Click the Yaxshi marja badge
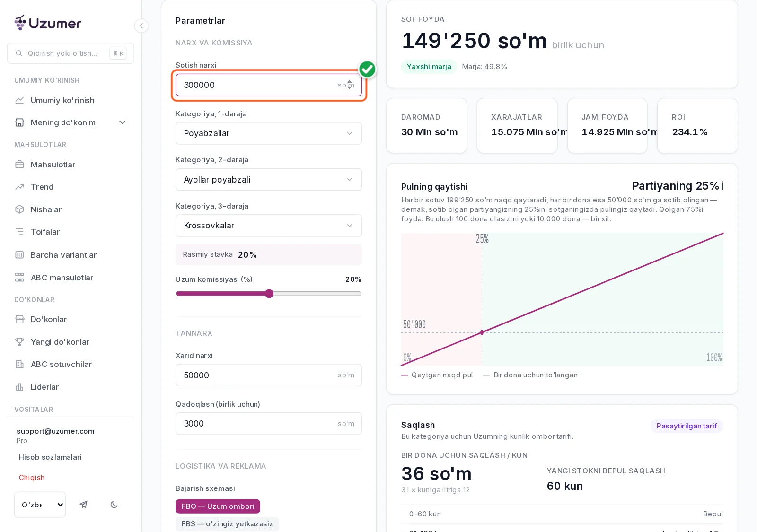The image size is (757, 532). [x=429, y=67]
